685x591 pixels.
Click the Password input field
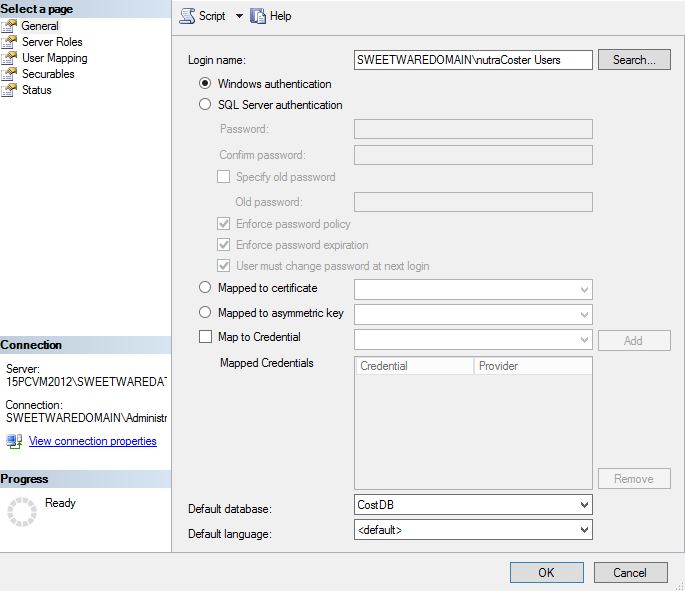[x=473, y=129]
